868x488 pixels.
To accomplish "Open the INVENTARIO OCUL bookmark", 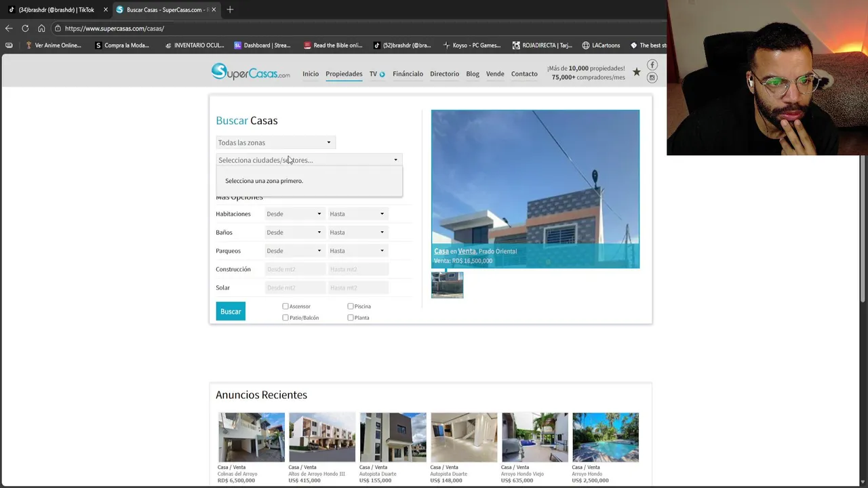I will (x=194, y=45).
